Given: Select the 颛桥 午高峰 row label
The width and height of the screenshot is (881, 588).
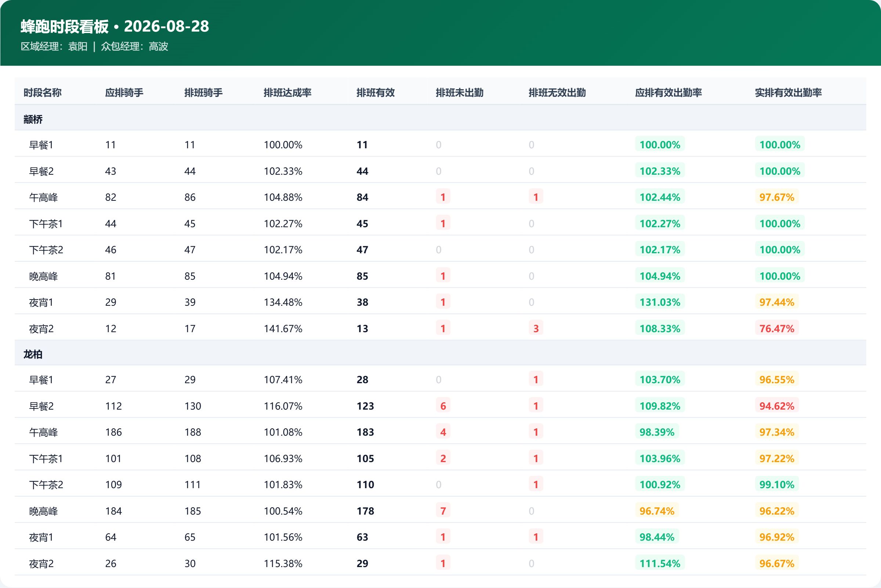Looking at the screenshot, I should point(44,197).
